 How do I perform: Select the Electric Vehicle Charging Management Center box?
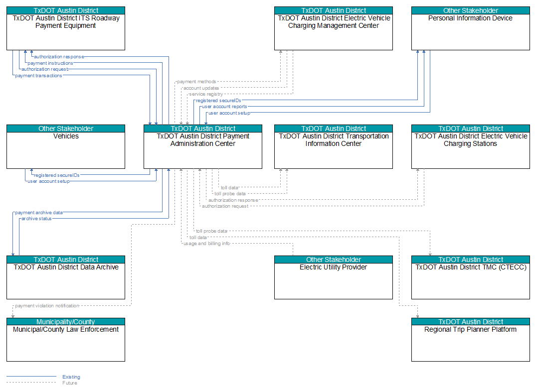coord(334,28)
